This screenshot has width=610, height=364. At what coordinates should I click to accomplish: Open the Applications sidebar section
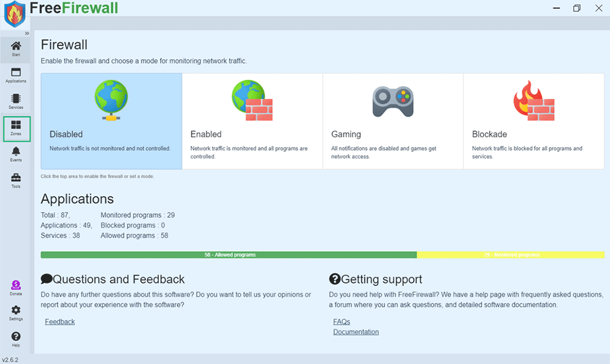(x=16, y=75)
